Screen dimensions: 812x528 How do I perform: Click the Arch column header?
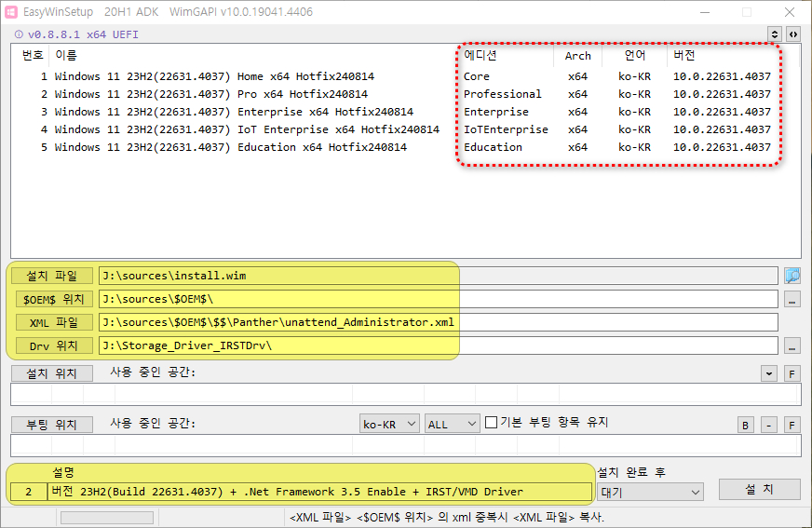point(577,56)
